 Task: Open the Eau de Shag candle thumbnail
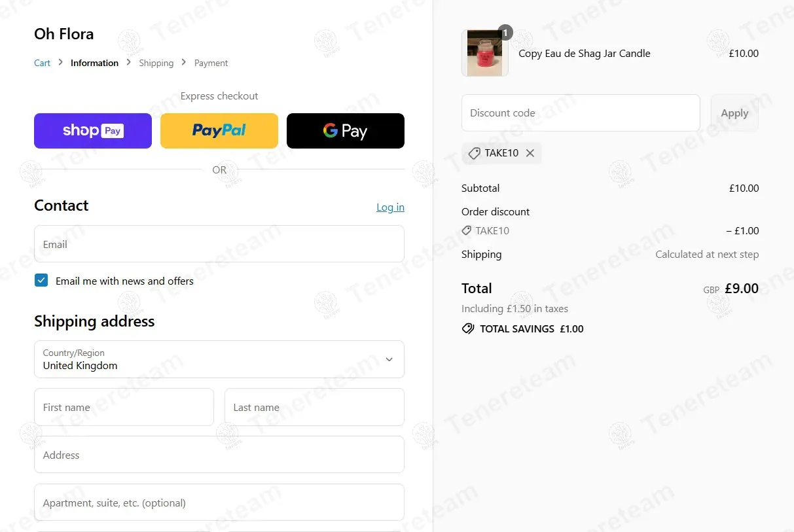(485, 53)
